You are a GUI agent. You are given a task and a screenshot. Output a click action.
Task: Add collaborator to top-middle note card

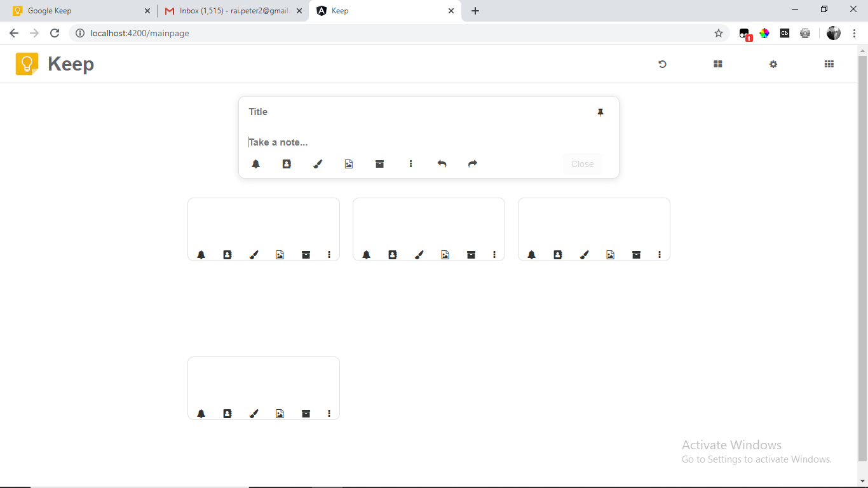point(393,255)
